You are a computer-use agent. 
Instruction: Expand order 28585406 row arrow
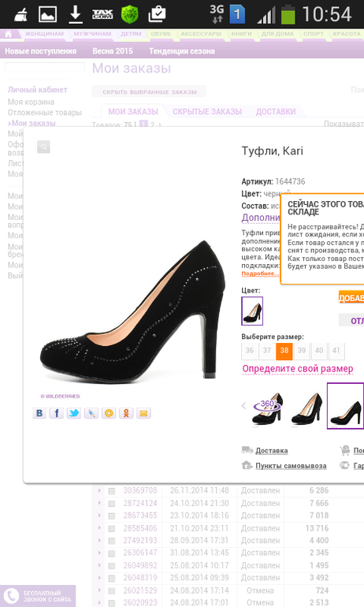(99, 528)
